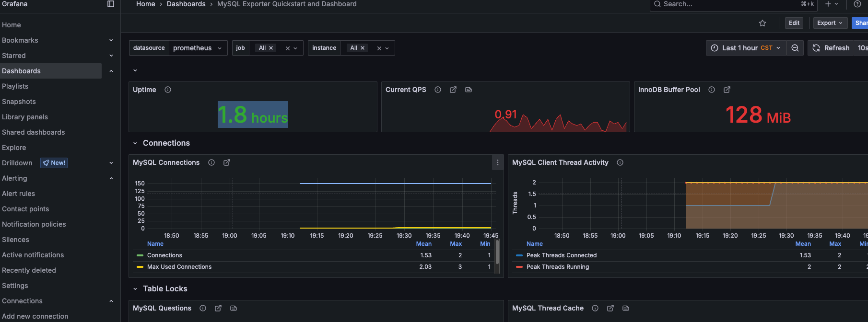Screen dimensions: 868x322
Task: Show MySQL Client Thread Activity info icon
Action: (x=620, y=162)
